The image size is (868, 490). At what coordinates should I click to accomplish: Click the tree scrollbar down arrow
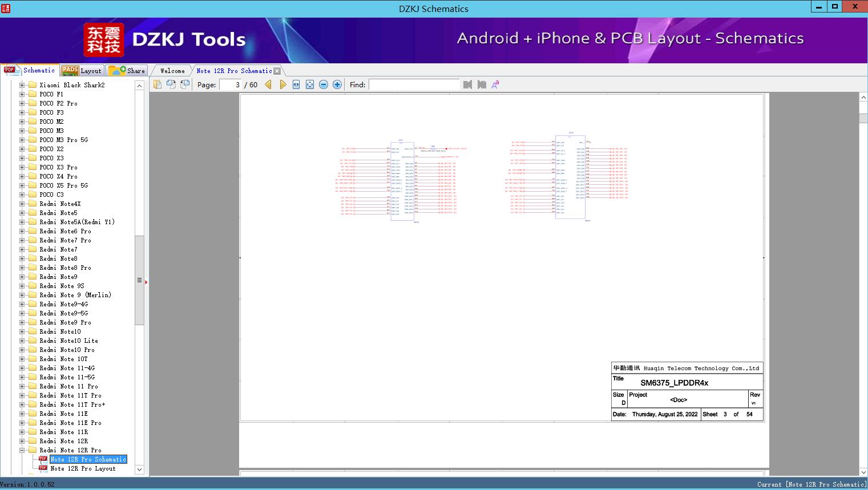pos(139,470)
